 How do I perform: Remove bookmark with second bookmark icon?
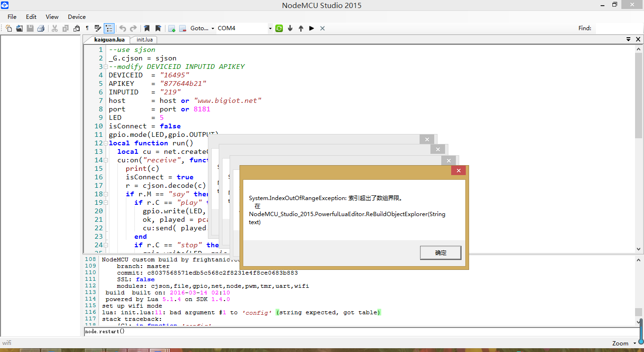[x=158, y=28]
